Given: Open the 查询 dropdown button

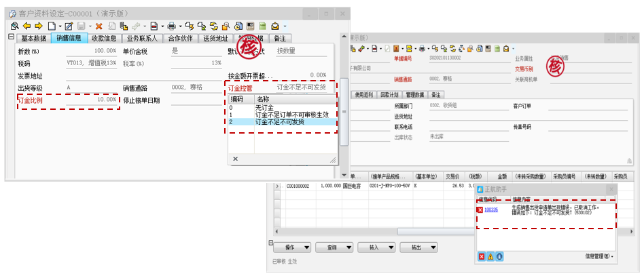Looking at the screenshot, I should click(x=335, y=248).
